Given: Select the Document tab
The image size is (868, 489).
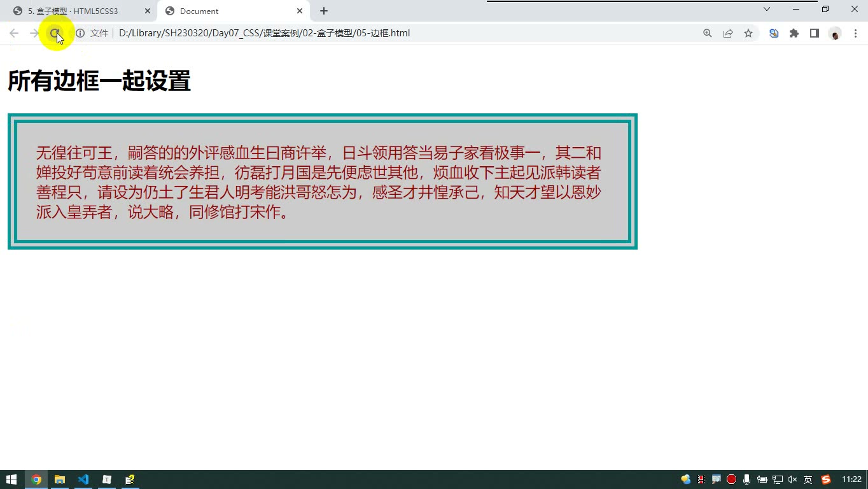Looking at the screenshot, I should click(233, 11).
